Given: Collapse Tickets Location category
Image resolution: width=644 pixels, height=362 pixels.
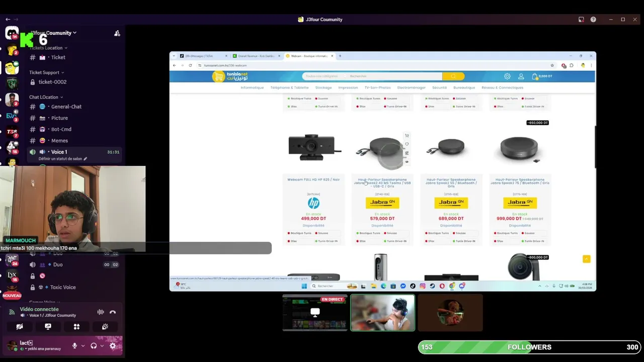Looking at the screenshot, I should 48,48.
